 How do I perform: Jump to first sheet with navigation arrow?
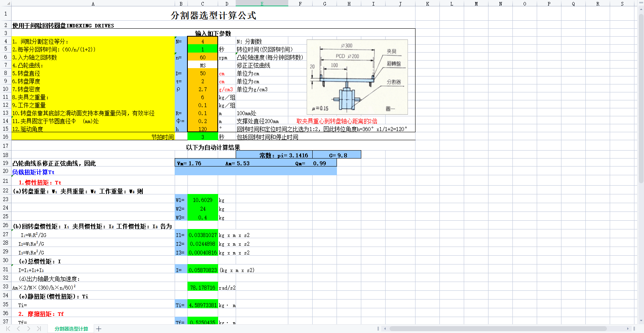coord(8,329)
